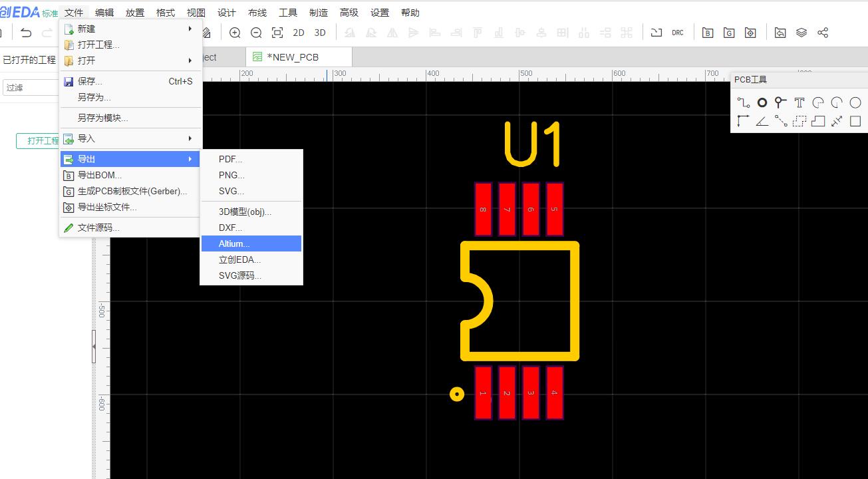The image size is (868, 479).
Task: Open the 制造 menu
Action: [319, 13]
